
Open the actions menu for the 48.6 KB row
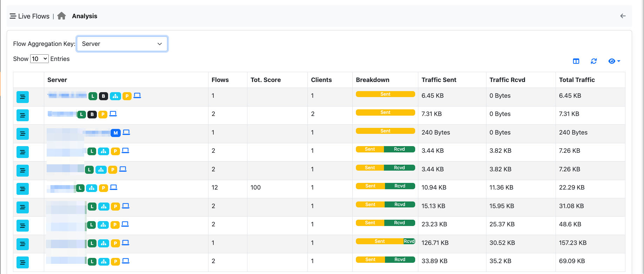coord(22,226)
